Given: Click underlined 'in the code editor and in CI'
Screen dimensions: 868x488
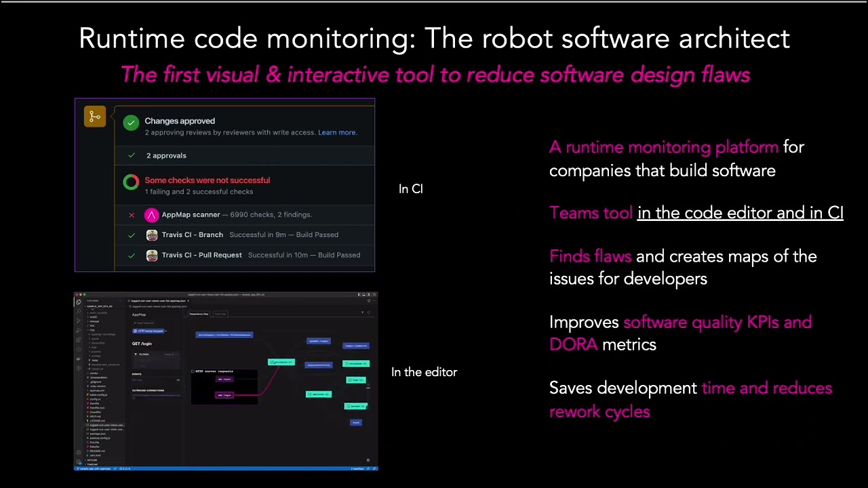Looking at the screenshot, I should pos(741,213).
